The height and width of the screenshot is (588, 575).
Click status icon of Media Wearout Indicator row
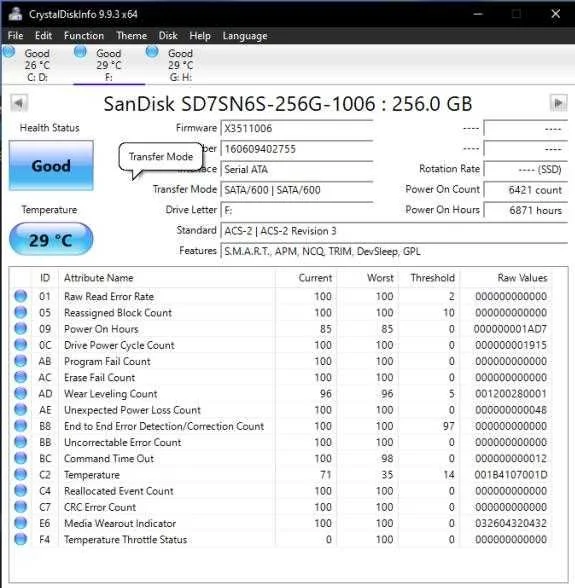tap(21, 523)
